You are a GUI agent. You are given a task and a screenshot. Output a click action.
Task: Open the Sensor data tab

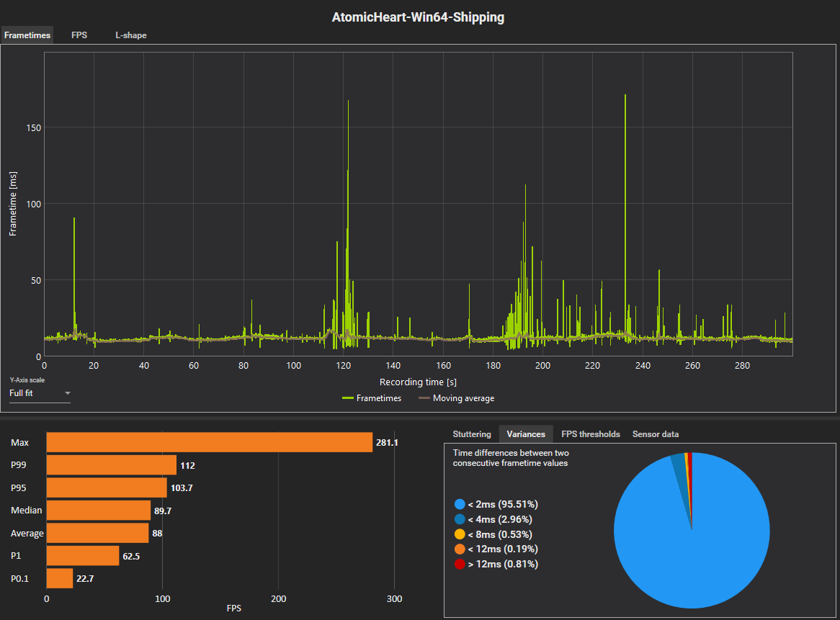(x=655, y=434)
